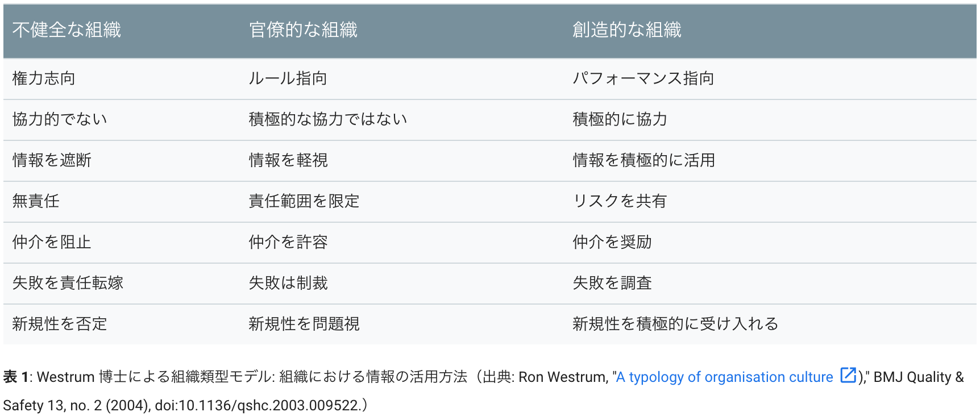Click the 協力的でない cell
This screenshot has height=416, width=980.
pos(122,120)
